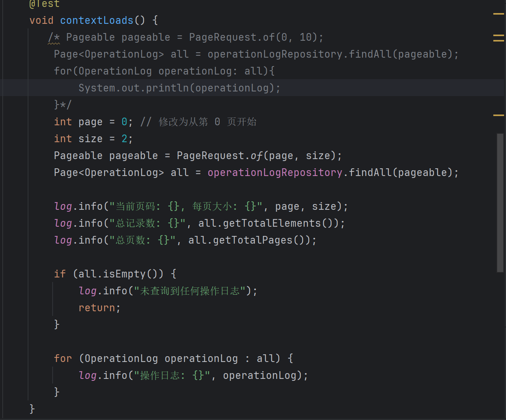This screenshot has height=420, width=506.
Task: Click the yellow change marker near the top scrollbar
Action: pyautogui.click(x=499, y=13)
